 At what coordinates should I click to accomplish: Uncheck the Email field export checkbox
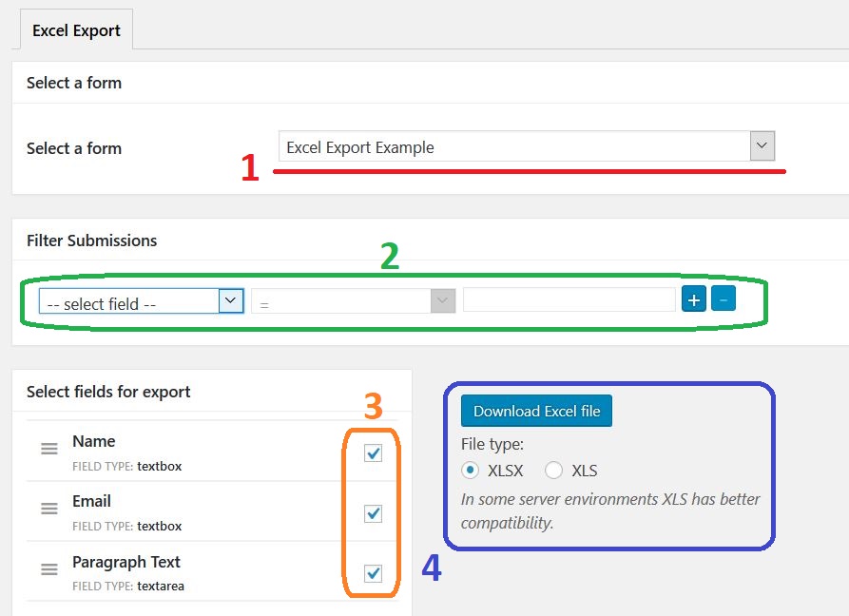tap(374, 513)
